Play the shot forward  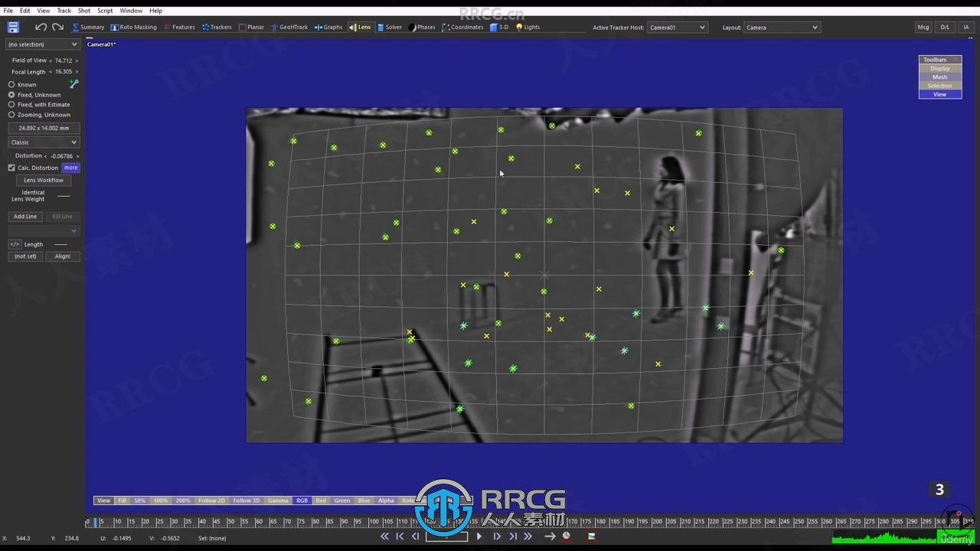479,536
